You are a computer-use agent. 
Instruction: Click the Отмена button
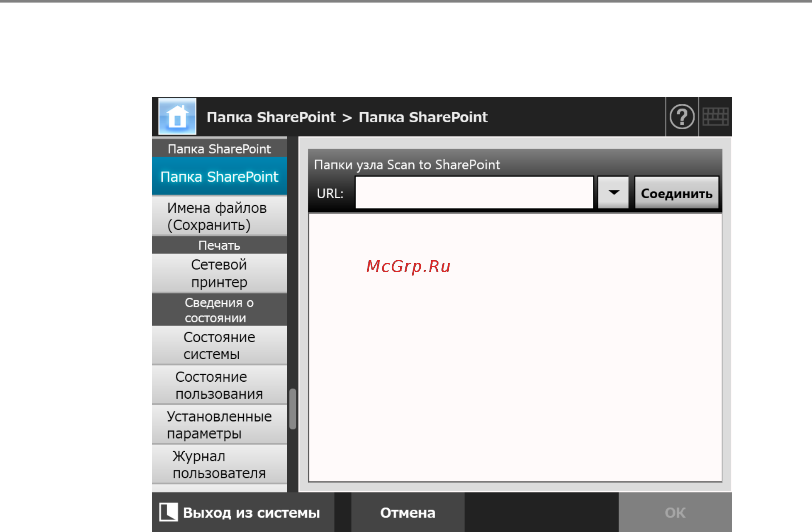pyautogui.click(x=407, y=512)
